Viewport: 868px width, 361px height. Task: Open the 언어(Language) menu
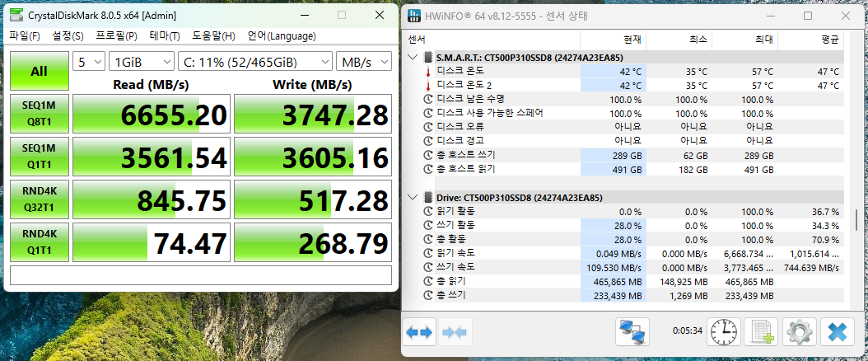(x=281, y=36)
